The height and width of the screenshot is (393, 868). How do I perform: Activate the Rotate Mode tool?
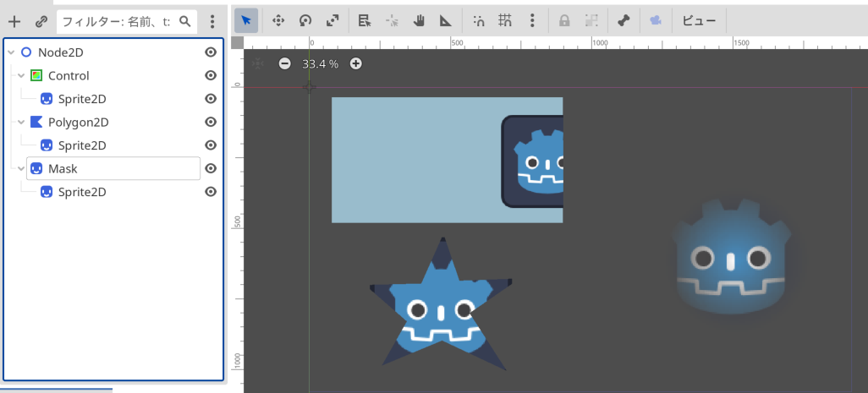click(305, 21)
